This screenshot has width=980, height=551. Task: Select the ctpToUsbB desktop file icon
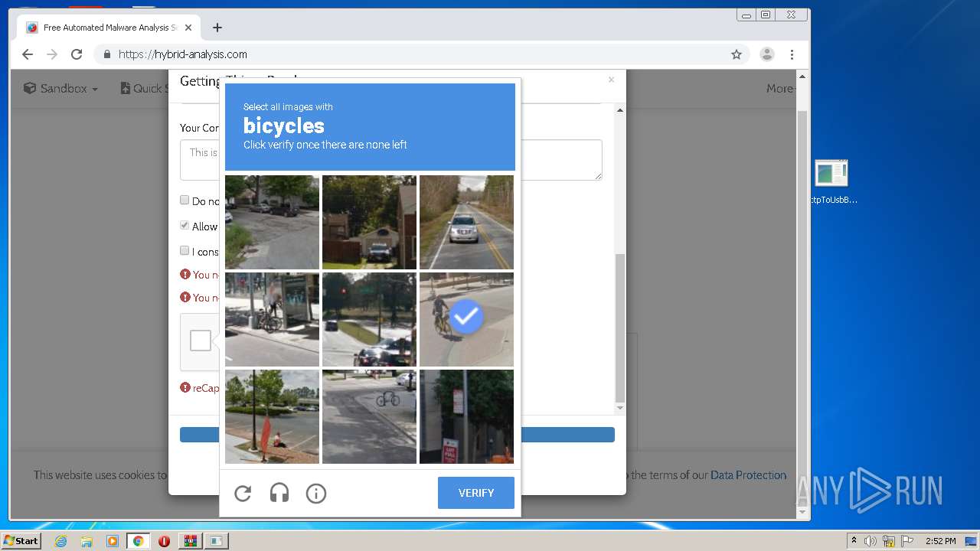(831, 182)
